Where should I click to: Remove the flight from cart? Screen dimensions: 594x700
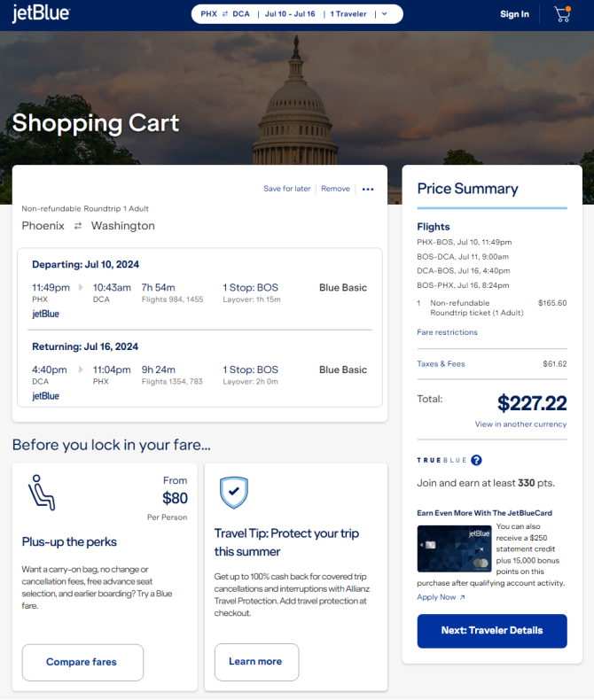click(x=335, y=189)
